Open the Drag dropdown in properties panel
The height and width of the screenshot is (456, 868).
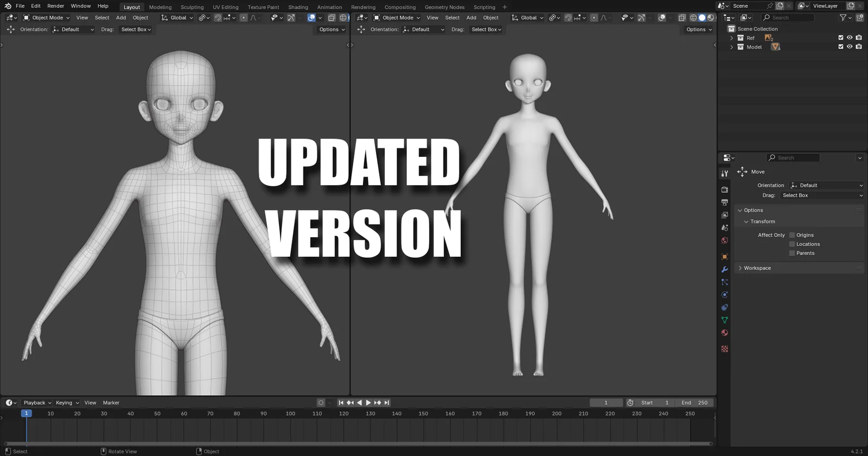pyautogui.click(x=821, y=195)
